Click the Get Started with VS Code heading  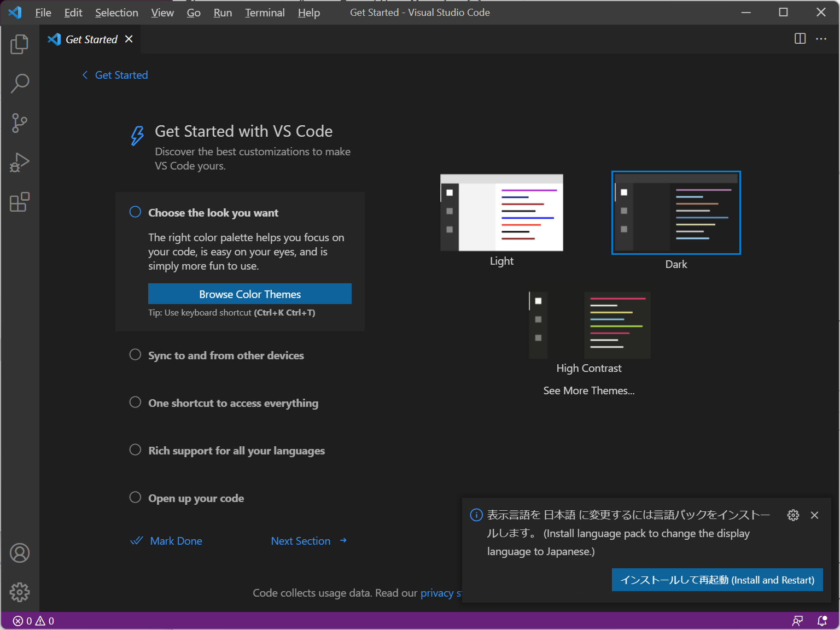pos(244,131)
